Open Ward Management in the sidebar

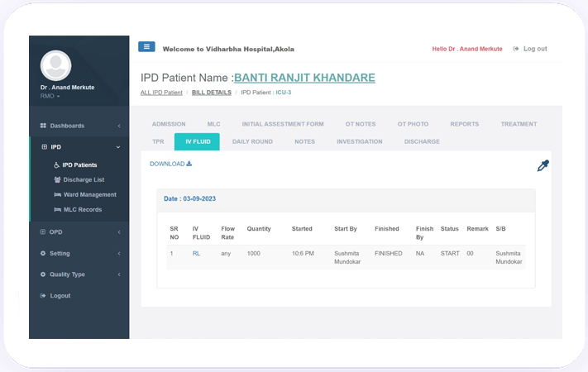point(89,194)
